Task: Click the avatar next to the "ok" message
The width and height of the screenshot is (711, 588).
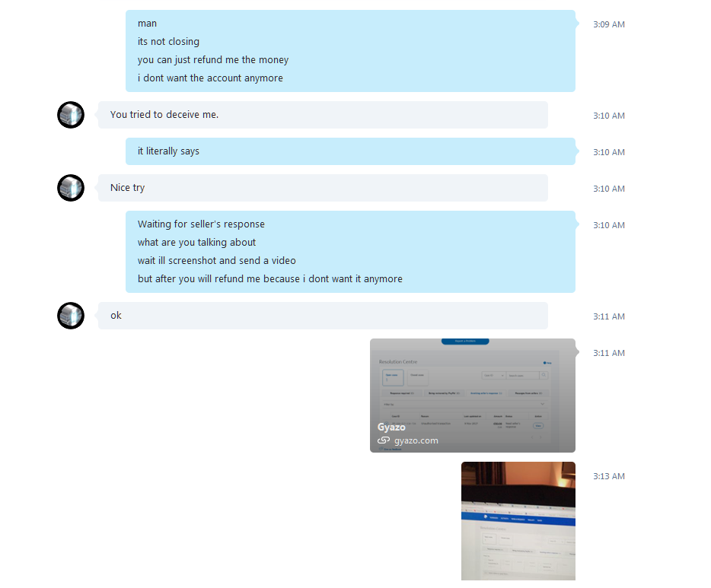Action: 71,316
